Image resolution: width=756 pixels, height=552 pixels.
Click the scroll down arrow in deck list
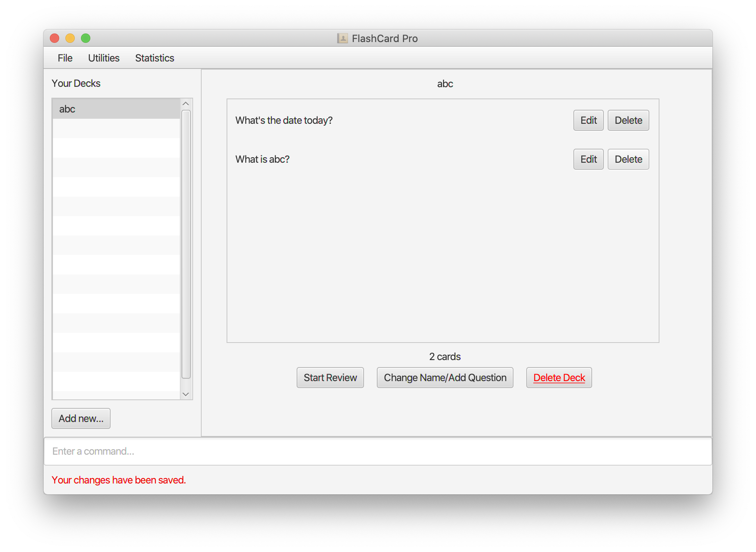point(186,394)
